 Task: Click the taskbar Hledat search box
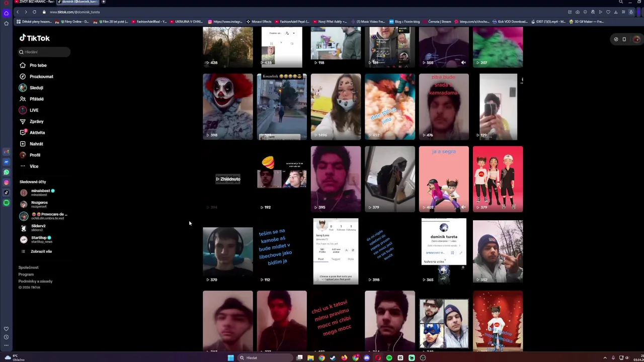264,357
